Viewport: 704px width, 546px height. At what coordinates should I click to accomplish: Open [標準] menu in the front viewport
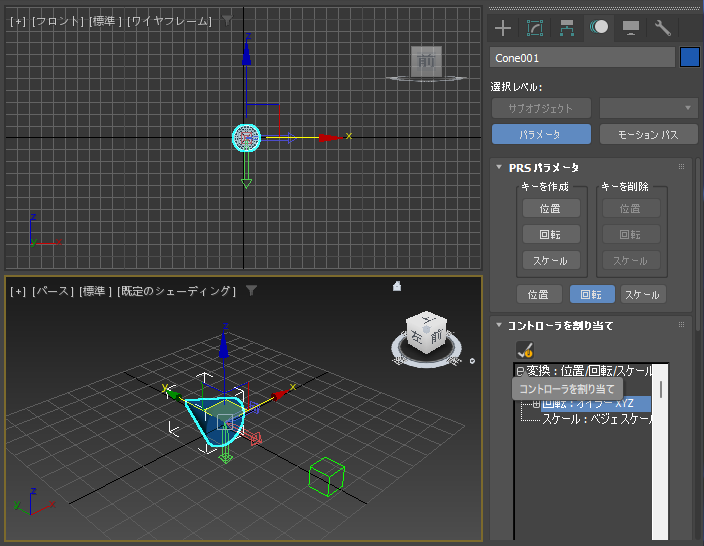pos(106,21)
